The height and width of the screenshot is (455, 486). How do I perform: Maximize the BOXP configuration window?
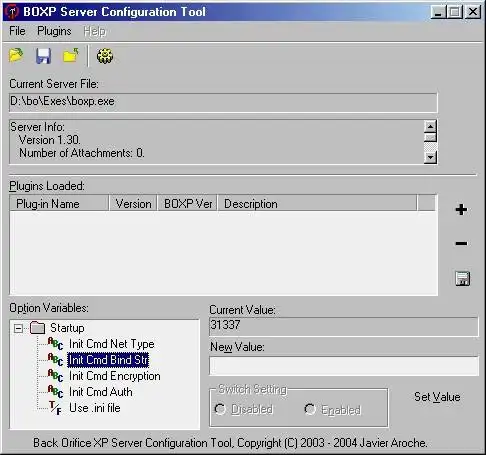click(x=454, y=12)
